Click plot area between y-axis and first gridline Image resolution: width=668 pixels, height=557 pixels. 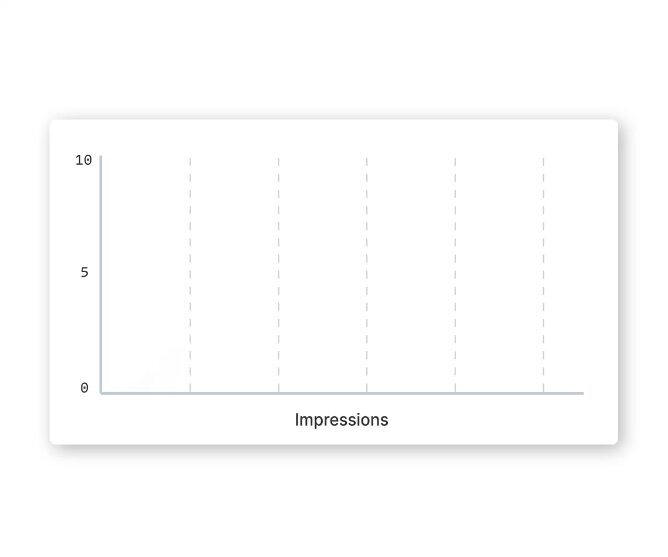click(146, 274)
